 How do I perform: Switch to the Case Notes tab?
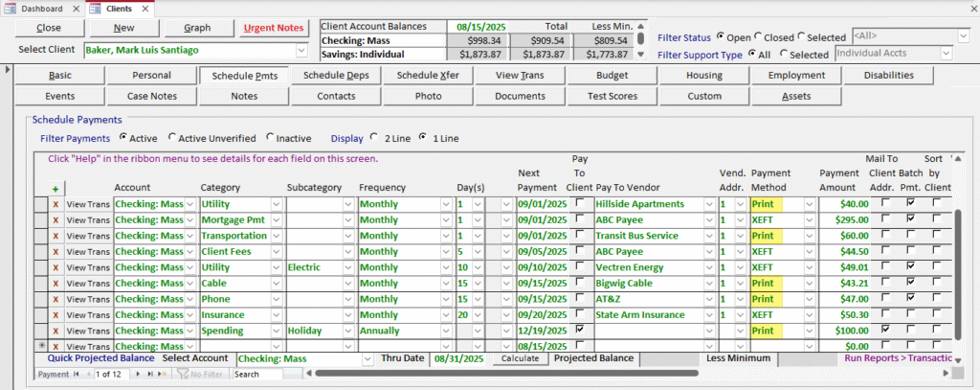coord(151,96)
